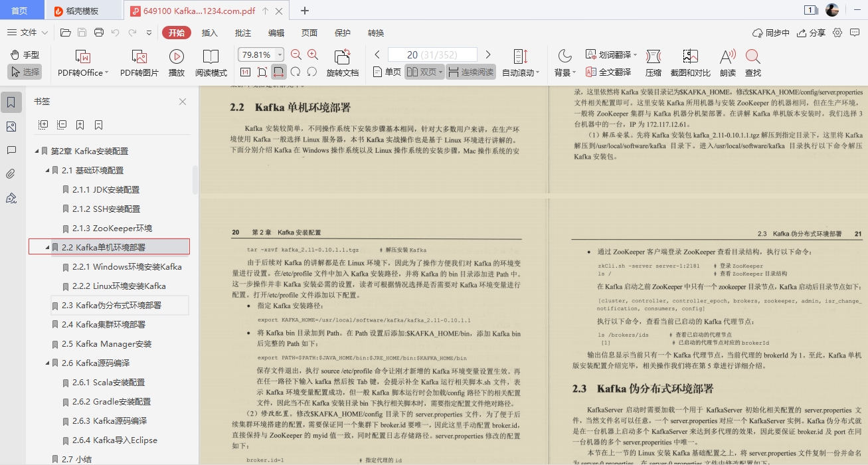Viewport: 868px width, 465px height.
Task: Launch 截图和对比 screenshot compare tool
Action: [691, 62]
